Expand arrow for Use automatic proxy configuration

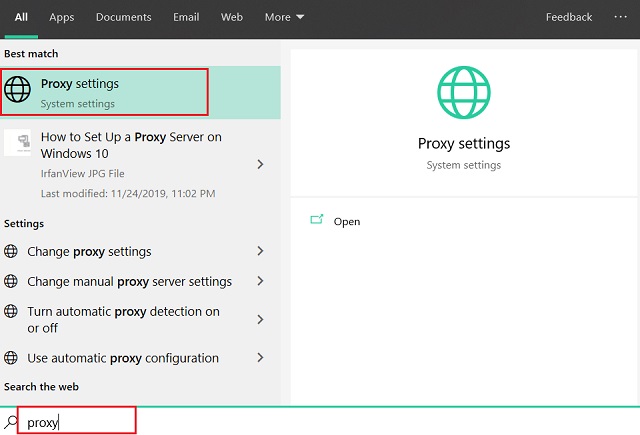point(260,358)
